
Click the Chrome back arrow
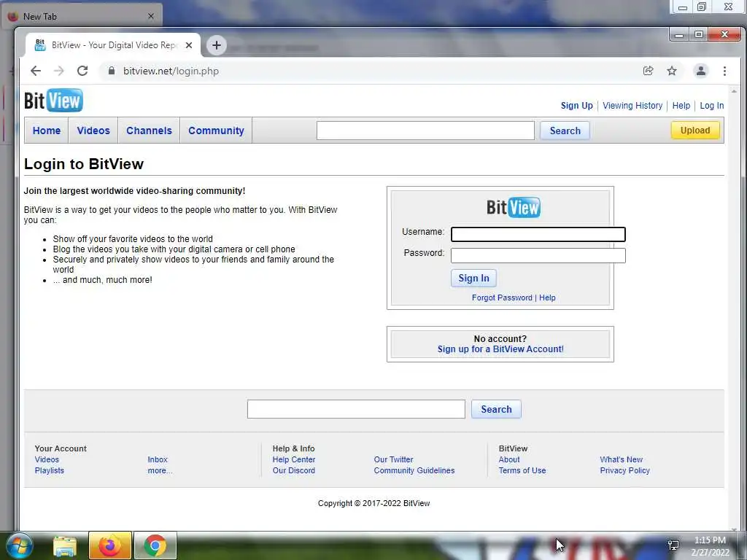tap(36, 71)
